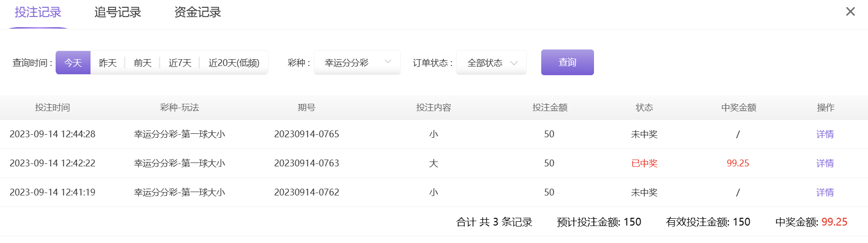
Task: Select the 近7天 time range
Action: (x=180, y=63)
